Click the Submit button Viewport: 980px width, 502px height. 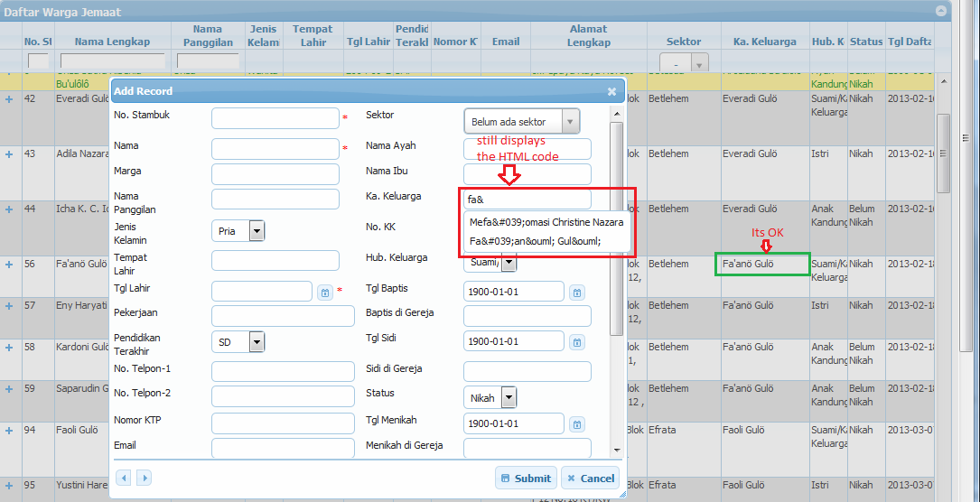(525, 479)
